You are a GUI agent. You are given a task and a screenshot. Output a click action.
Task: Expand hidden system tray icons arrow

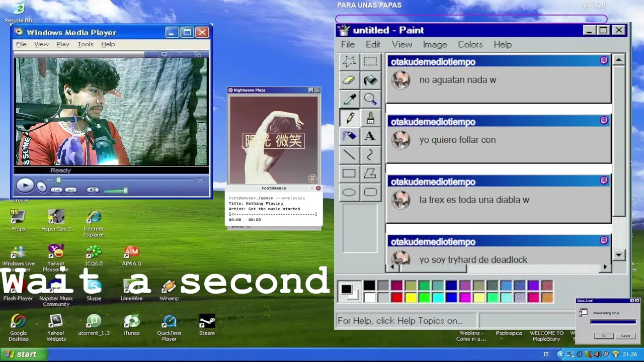(x=560, y=354)
